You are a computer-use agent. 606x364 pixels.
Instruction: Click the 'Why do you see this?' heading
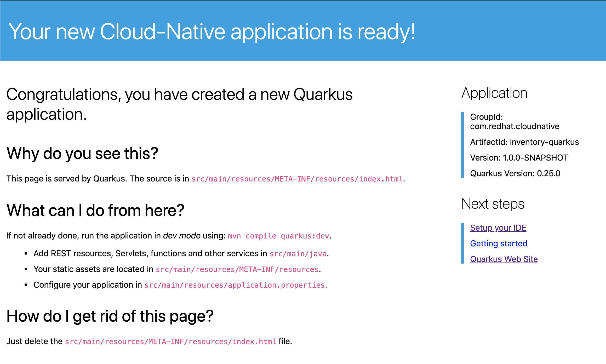[x=82, y=153]
